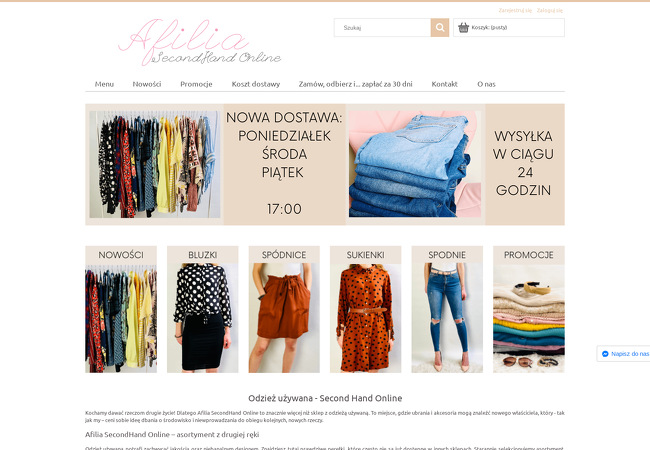The image size is (650, 450).
Task: Click the Messenger chat icon
Action: click(x=605, y=354)
